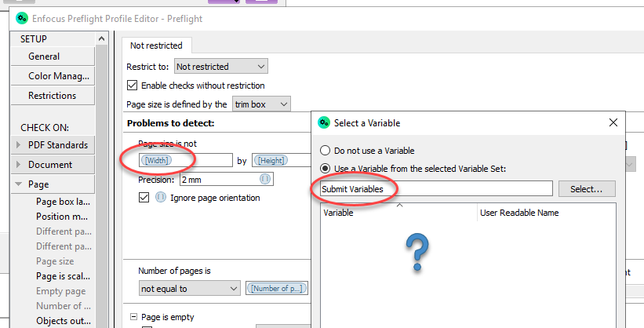Click the [Height] variable token
Image resolution: width=644 pixels, height=328 pixels.
point(271,160)
